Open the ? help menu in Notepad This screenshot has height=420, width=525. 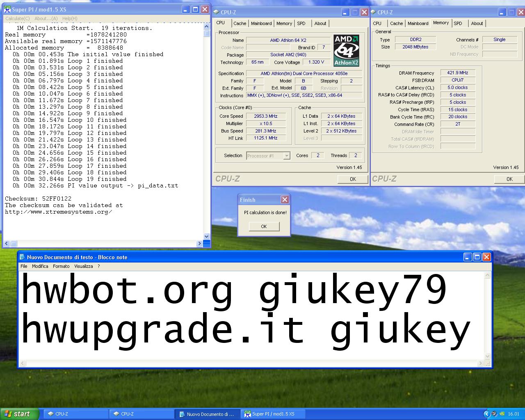pyautogui.click(x=98, y=266)
